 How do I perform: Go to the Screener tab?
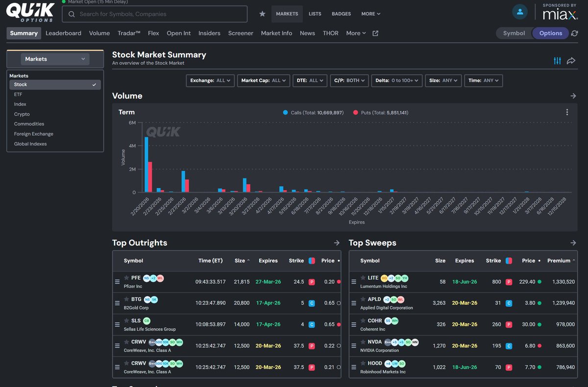pos(241,33)
